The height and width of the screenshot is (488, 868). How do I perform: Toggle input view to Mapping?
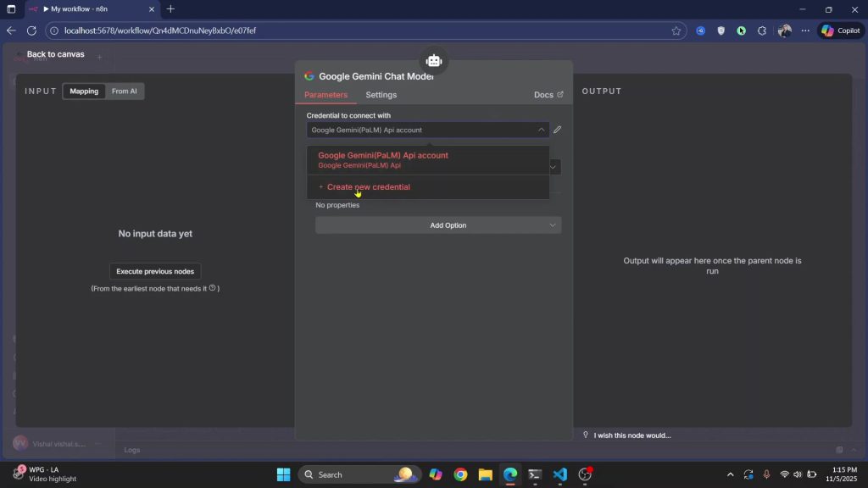(x=84, y=91)
